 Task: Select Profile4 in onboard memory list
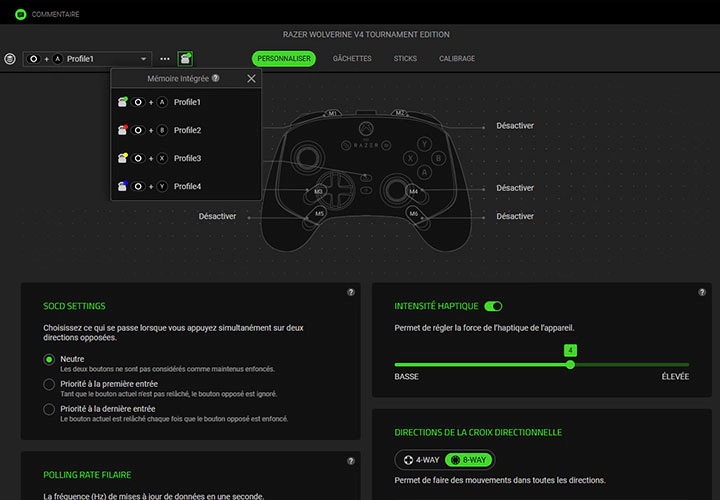click(186, 186)
